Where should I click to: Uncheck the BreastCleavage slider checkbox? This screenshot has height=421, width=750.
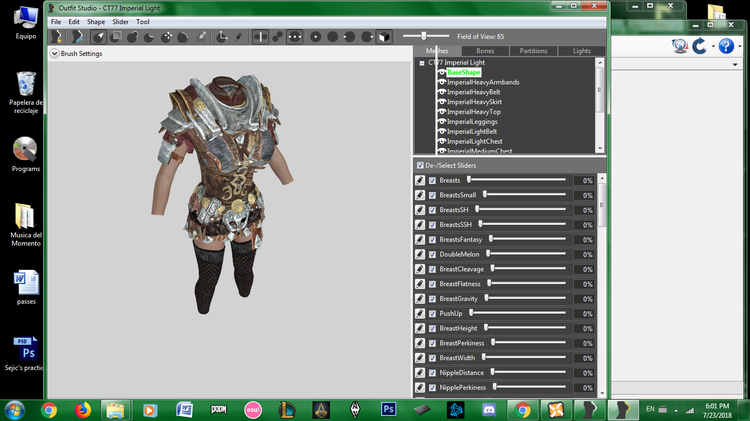(432, 269)
